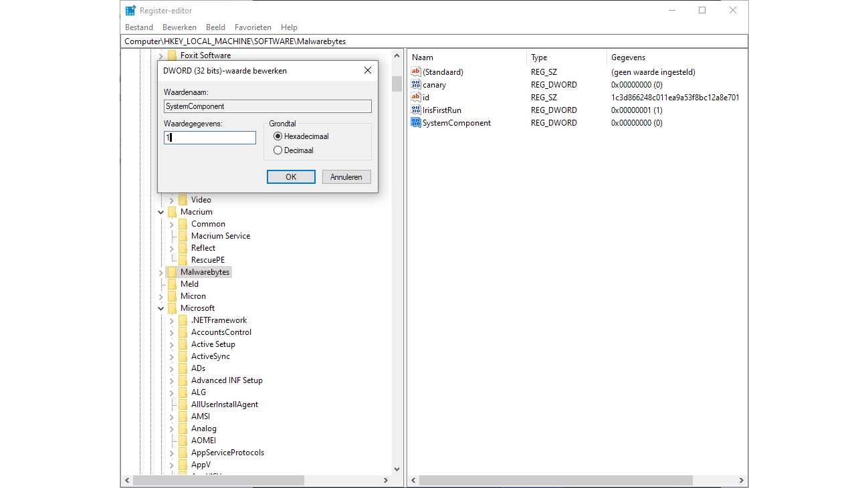This screenshot has height=488, width=868.
Task: Click the AccountsControl folder icon
Action: [x=183, y=332]
